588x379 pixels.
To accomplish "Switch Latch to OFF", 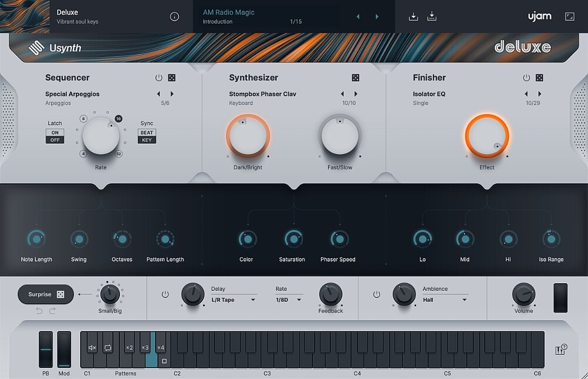I will click(x=54, y=140).
